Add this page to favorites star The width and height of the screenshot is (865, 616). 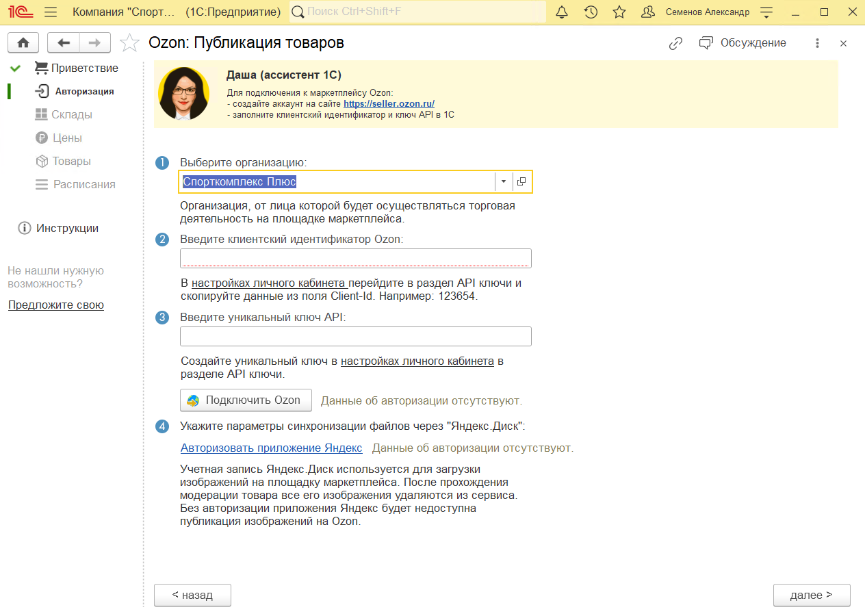129,43
